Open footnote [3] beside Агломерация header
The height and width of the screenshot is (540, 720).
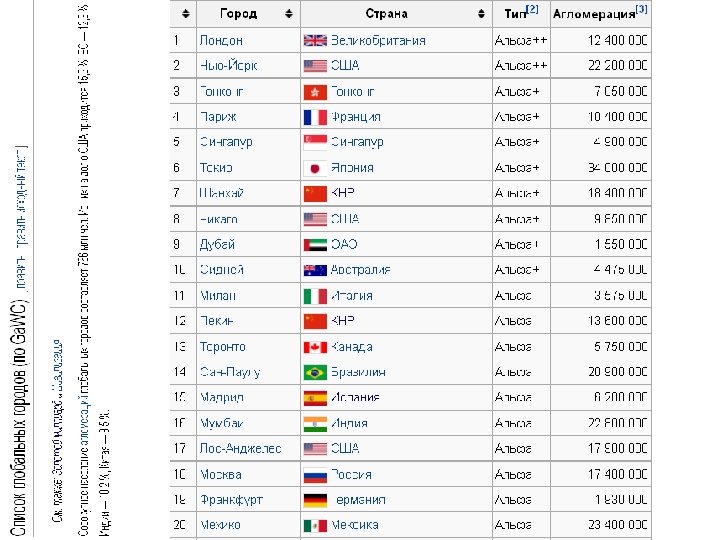point(641,9)
